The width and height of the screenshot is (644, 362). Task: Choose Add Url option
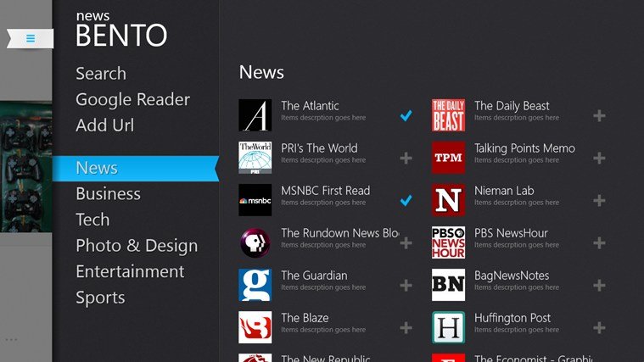[104, 125]
